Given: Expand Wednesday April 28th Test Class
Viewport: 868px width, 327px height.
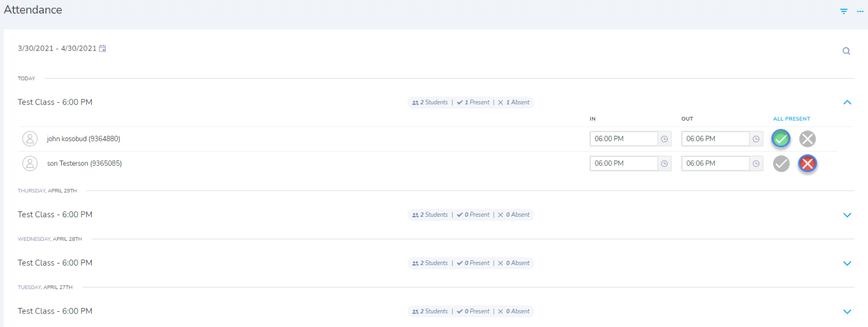Looking at the screenshot, I should click(x=847, y=263).
